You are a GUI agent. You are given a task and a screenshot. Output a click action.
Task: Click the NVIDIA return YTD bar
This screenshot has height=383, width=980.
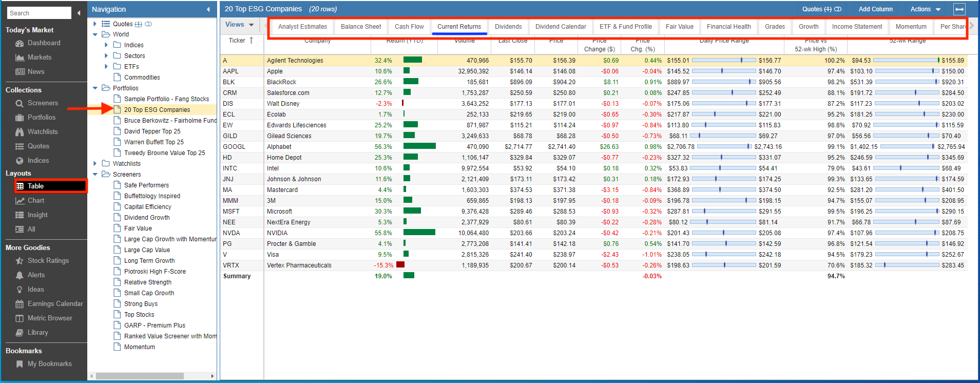coord(419,233)
